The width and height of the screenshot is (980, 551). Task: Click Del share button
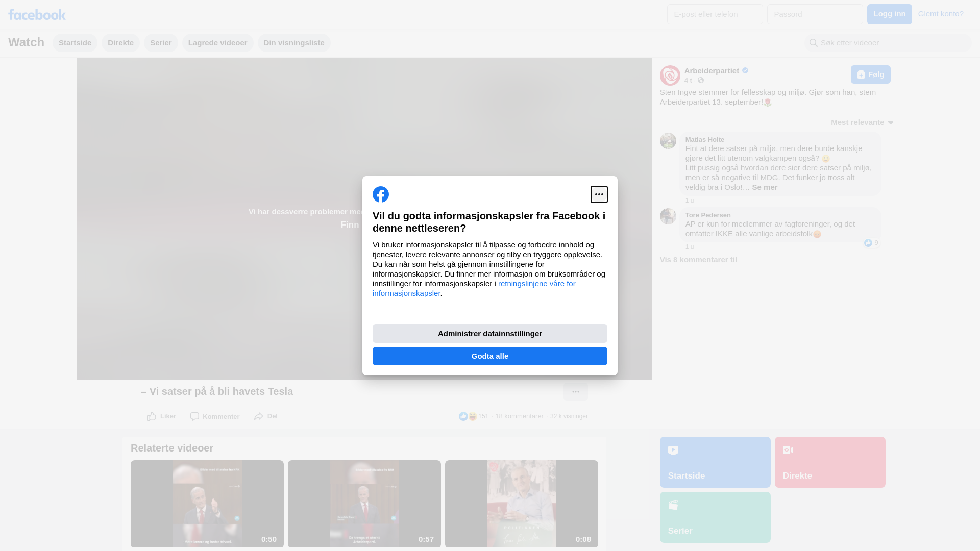[x=266, y=416]
